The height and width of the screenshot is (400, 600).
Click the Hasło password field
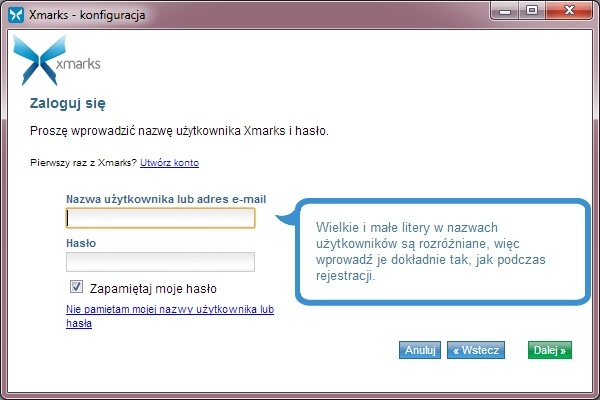point(160,262)
